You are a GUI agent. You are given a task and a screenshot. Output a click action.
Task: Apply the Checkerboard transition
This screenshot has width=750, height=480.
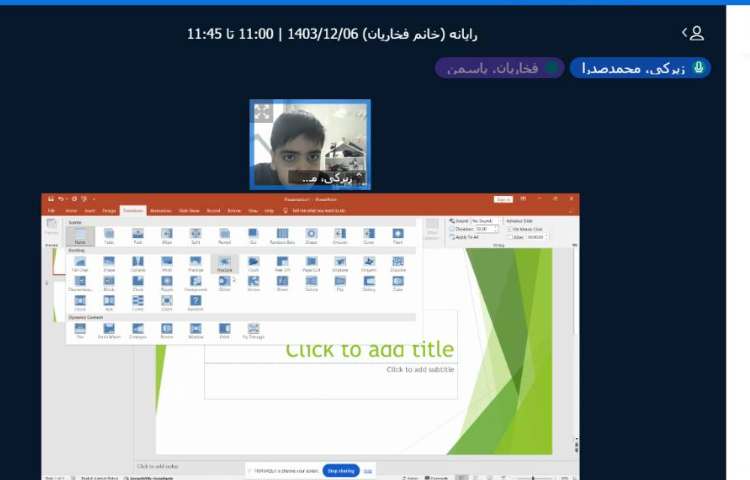(x=80, y=283)
